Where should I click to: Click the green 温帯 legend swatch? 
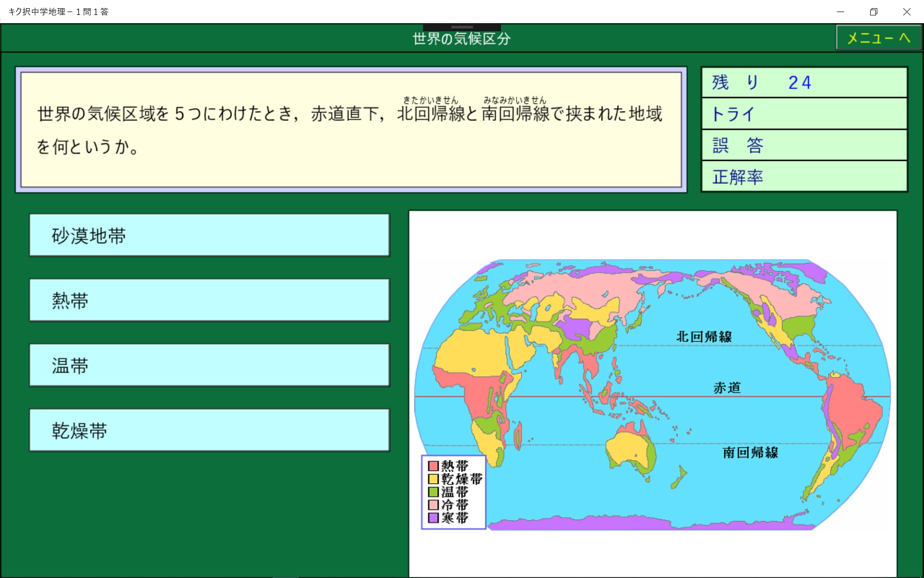point(433,492)
